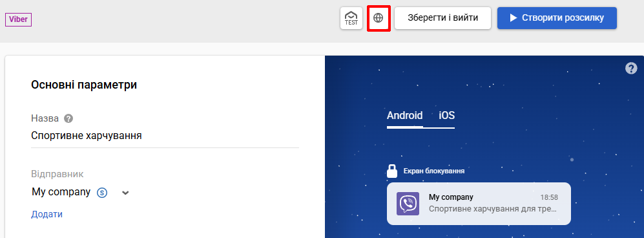
Task: Expand the Відправник dropdown chevron
Action: pos(126,193)
